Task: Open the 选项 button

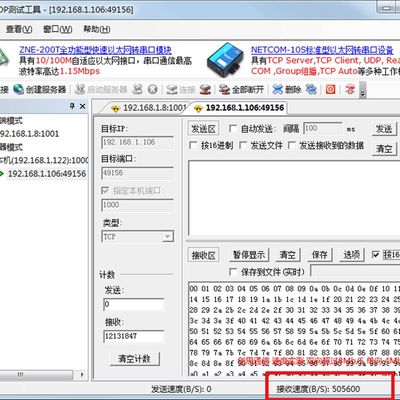Action: pyautogui.click(x=351, y=255)
